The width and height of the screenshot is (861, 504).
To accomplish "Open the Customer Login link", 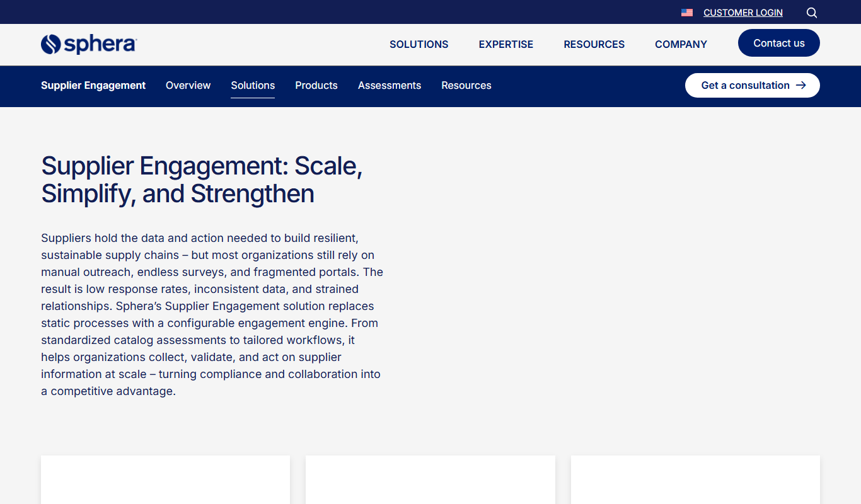I will [x=743, y=13].
